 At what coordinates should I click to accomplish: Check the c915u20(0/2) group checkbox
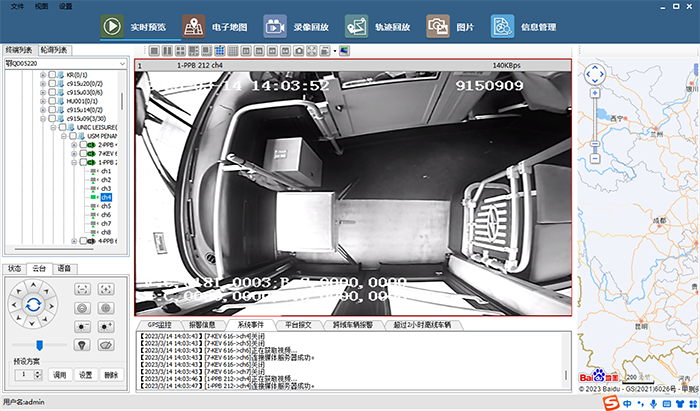pyautogui.click(x=52, y=83)
